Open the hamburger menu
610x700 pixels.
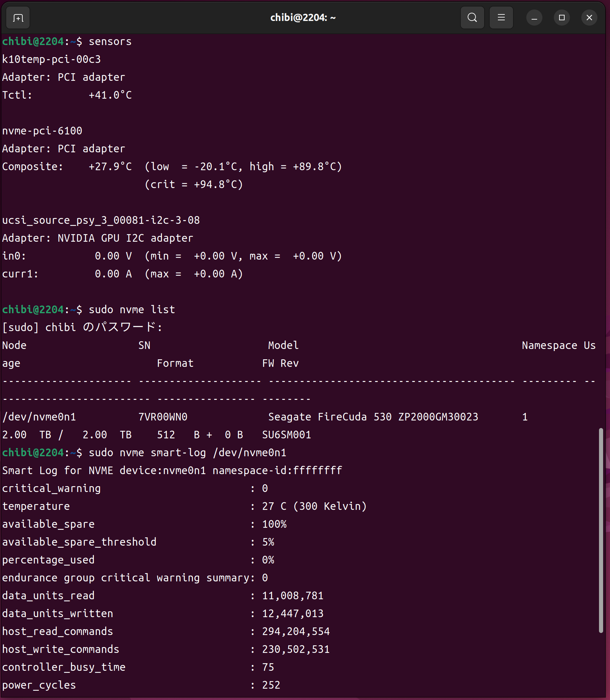[x=501, y=18]
